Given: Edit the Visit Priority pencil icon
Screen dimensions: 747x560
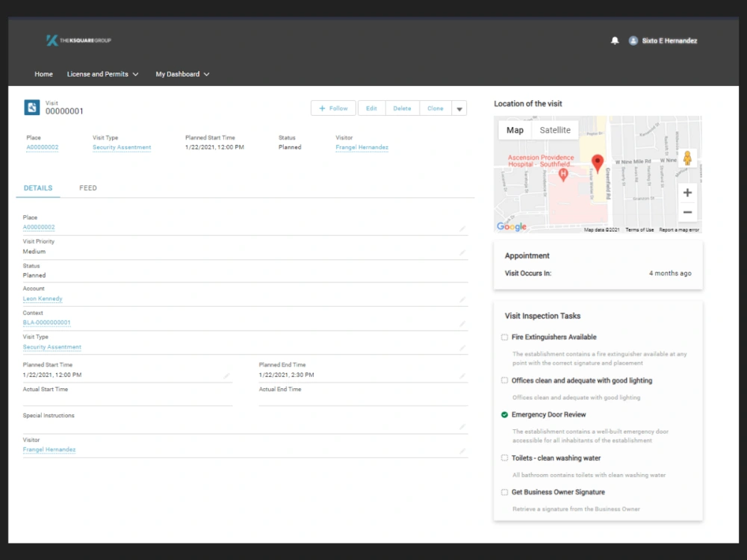Looking at the screenshot, I should 462,252.
